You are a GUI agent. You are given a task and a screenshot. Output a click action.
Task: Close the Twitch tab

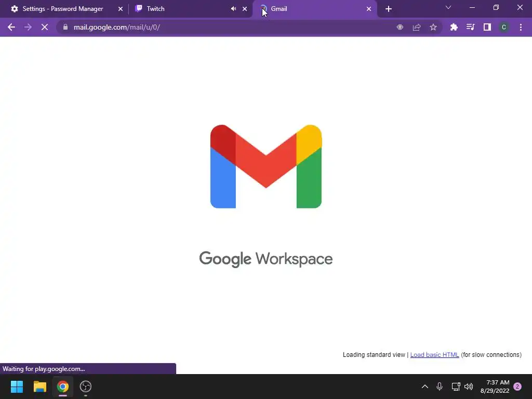[245, 9]
